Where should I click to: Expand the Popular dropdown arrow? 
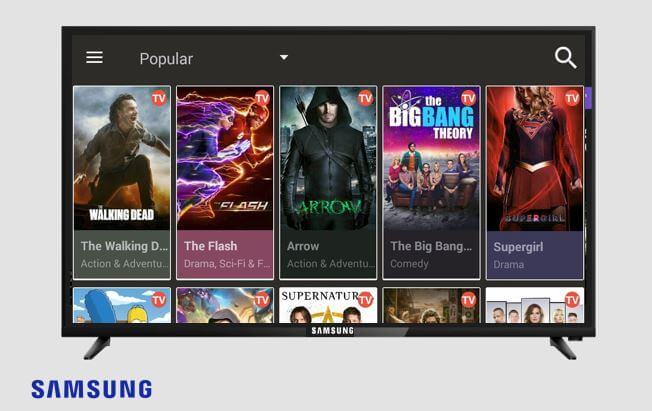point(284,57)
